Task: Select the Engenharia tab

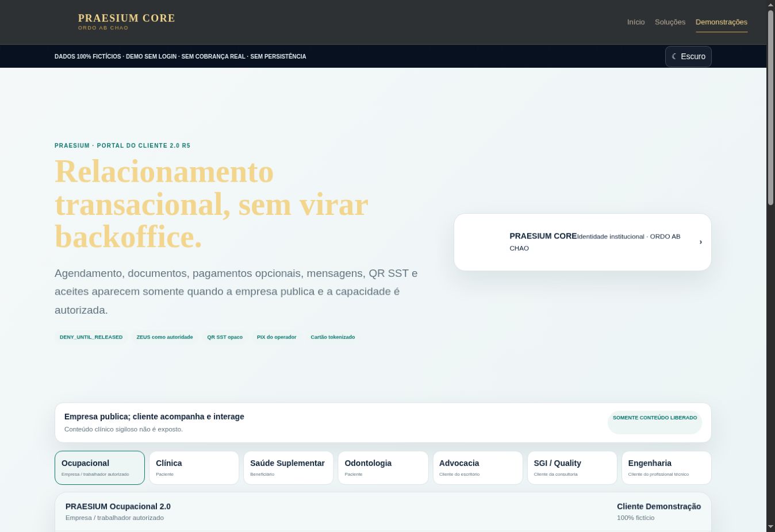Action: pyautogui.click(x=666, y=468)
